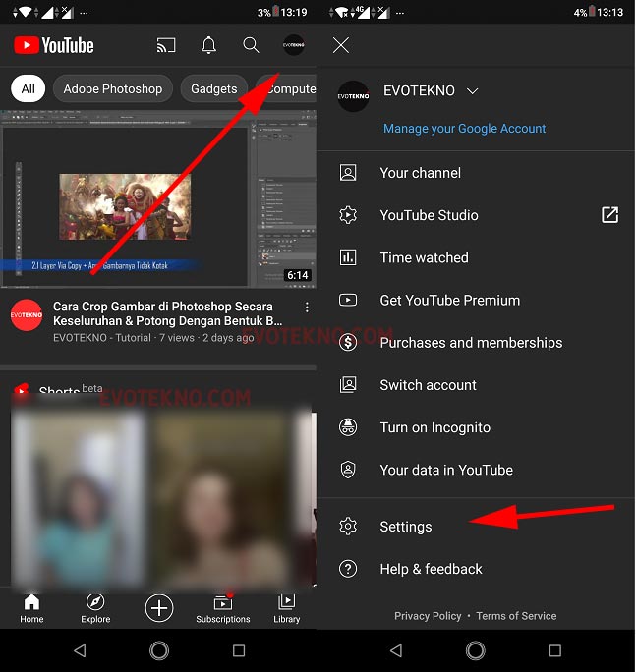
Task: Tap the search magnifier icon
Action: (251, 45)
